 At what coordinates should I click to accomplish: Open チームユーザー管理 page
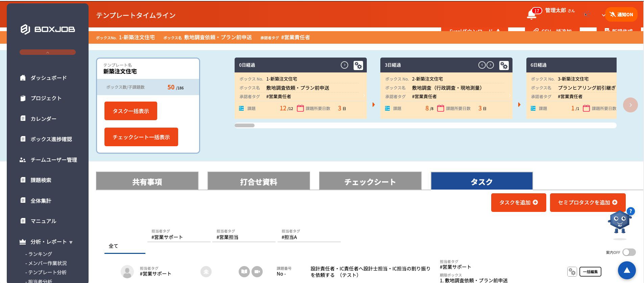[x=54, y=160]
